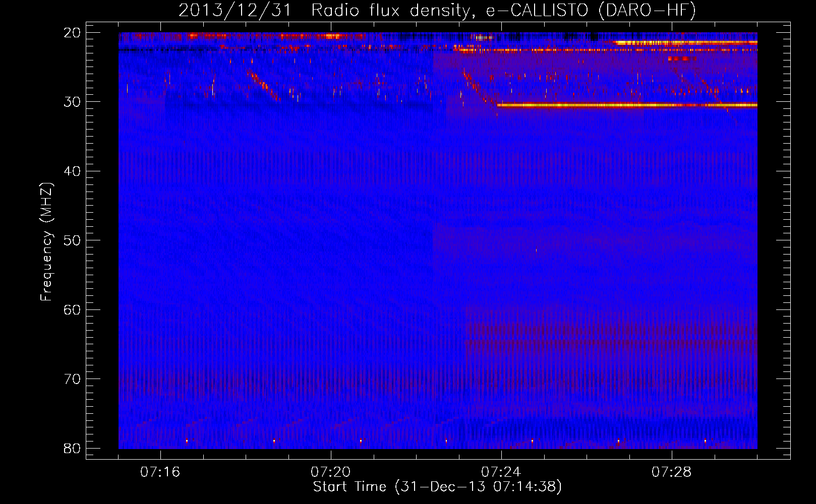Click the 60 frequency tick label

(73, 310)
